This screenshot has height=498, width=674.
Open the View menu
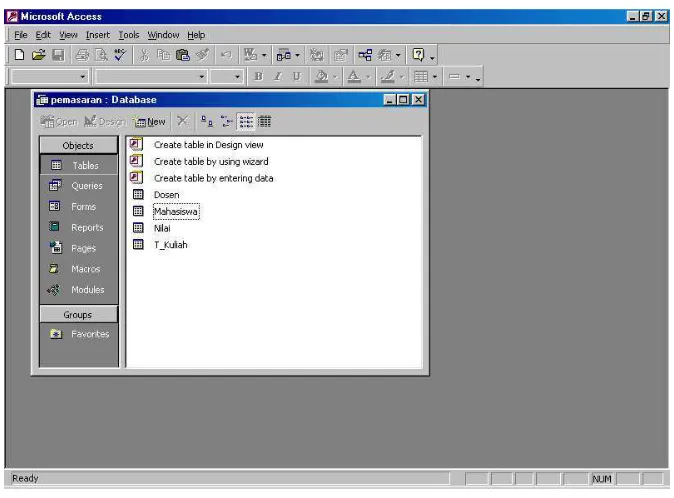click(68, 35)
